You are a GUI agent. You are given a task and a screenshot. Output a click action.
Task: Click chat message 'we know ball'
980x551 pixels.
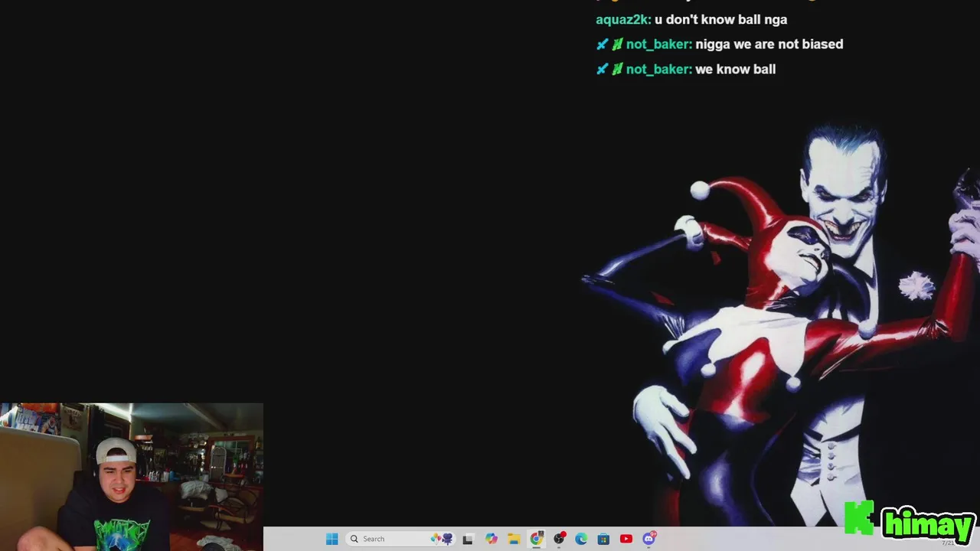tap(735, 70)
